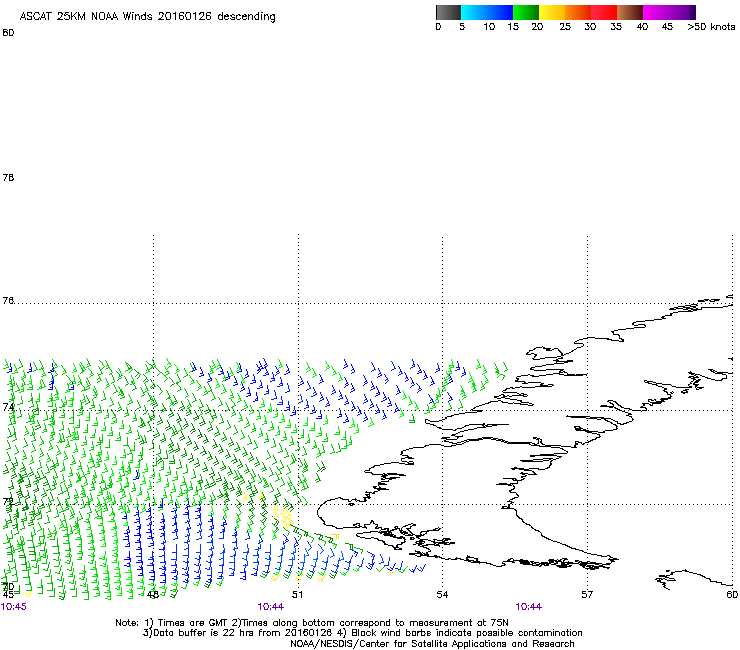
Task: Click the "5" label under the color scale
Action: click(x=462, y=27)
